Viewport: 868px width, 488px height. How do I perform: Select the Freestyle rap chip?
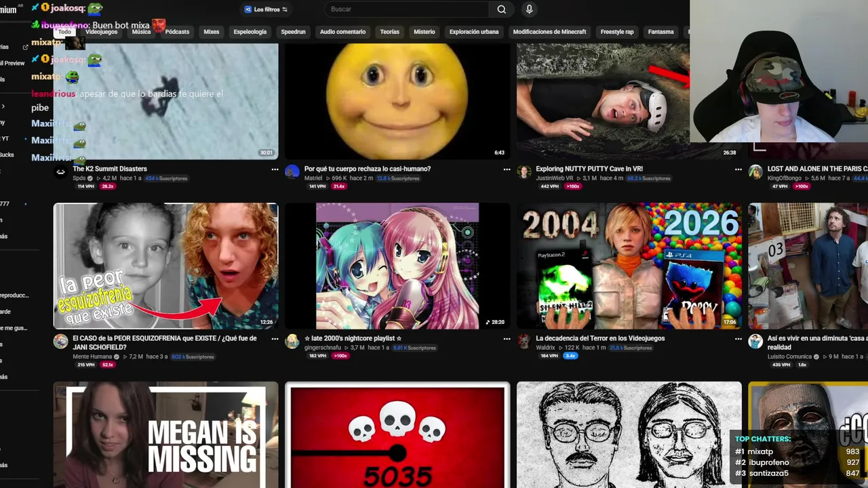click(617, 32)
